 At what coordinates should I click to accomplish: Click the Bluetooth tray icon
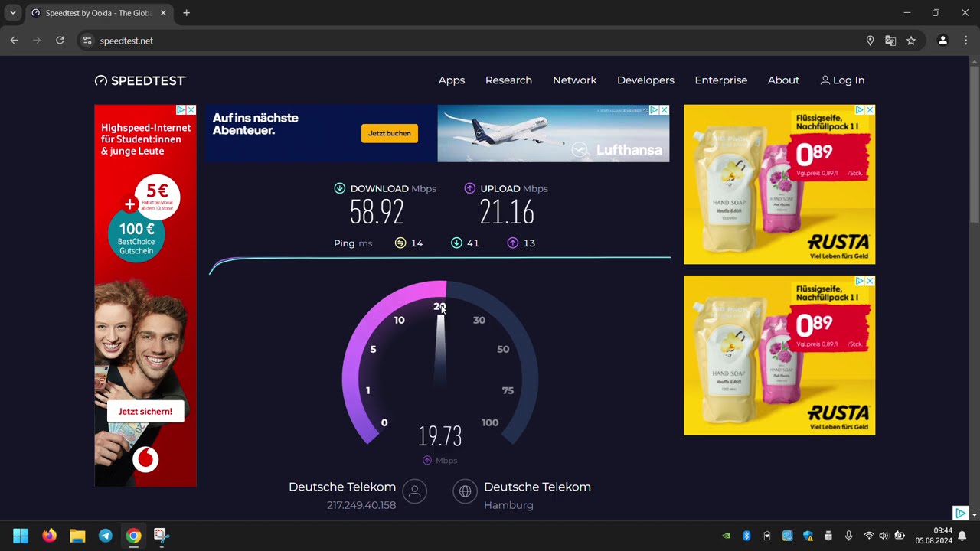(x=746, y=536)
